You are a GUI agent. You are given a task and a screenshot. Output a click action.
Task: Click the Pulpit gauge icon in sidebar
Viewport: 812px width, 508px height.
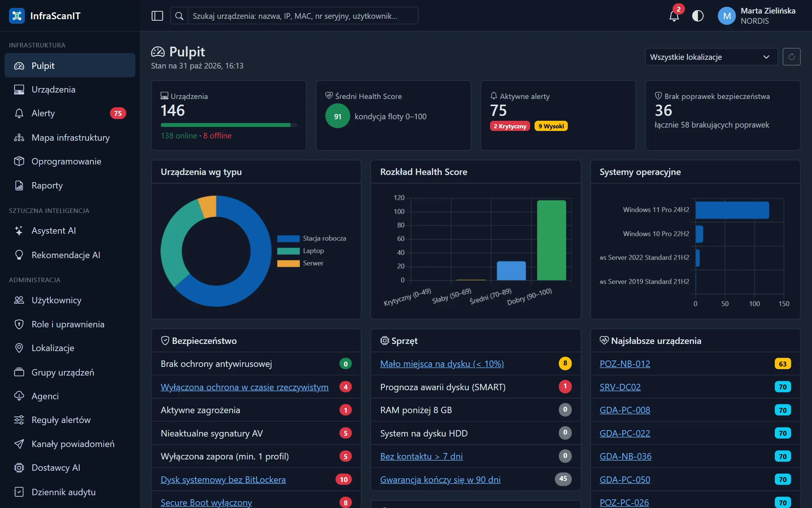pyautogui.click(x=19, y=66)
